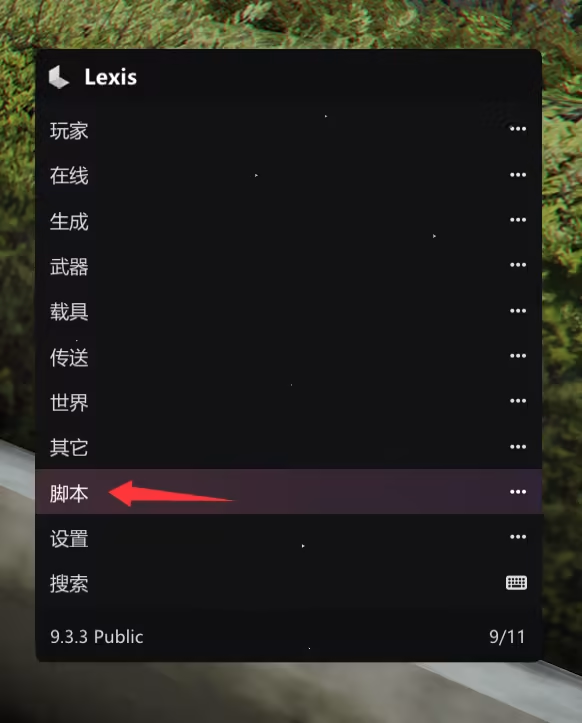Click the three-dot icon beside 载具
The height and width of the screenshot is (723, 582).
pos(518,311)
